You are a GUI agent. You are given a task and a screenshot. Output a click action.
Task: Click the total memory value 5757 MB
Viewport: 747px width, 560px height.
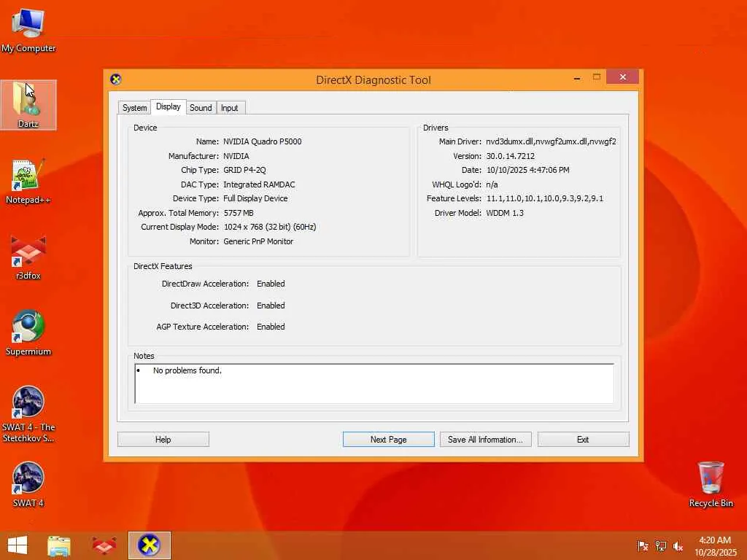tap(239, 213)
